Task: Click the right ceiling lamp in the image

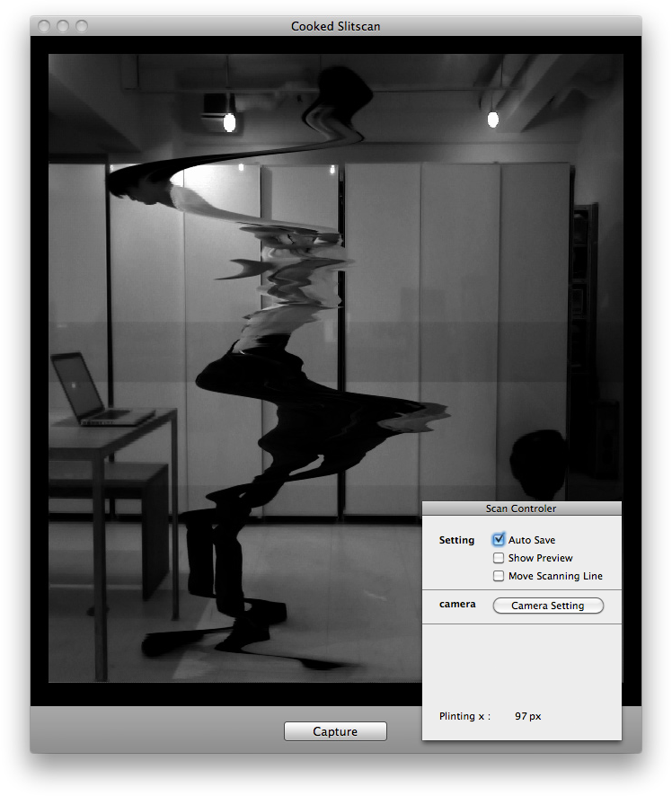Action: tap(492, 119)
